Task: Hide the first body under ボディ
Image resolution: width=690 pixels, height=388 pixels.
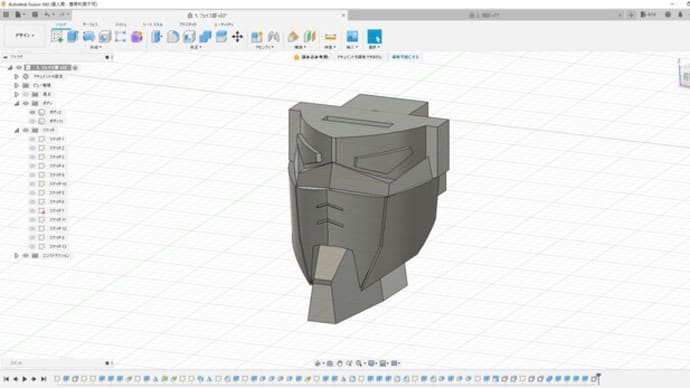Action: (33, 112)
